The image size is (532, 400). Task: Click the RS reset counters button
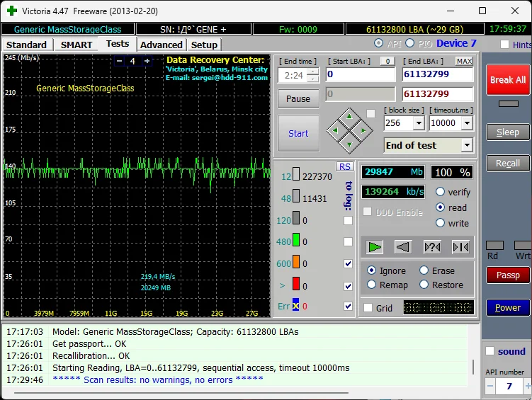pos(344,166)
